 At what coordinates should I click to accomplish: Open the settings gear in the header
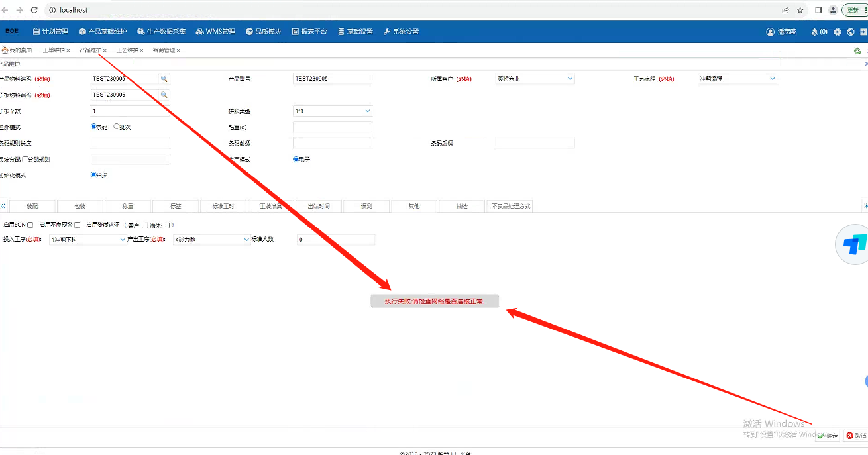[838, 32]
